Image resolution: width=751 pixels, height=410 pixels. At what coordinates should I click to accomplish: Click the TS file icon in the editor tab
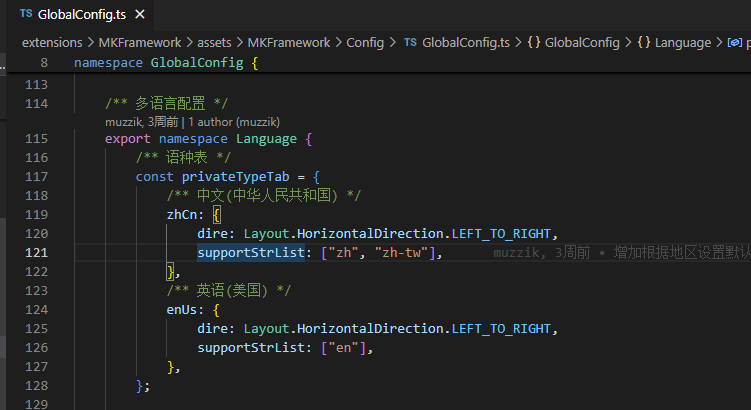pos(25,15)
